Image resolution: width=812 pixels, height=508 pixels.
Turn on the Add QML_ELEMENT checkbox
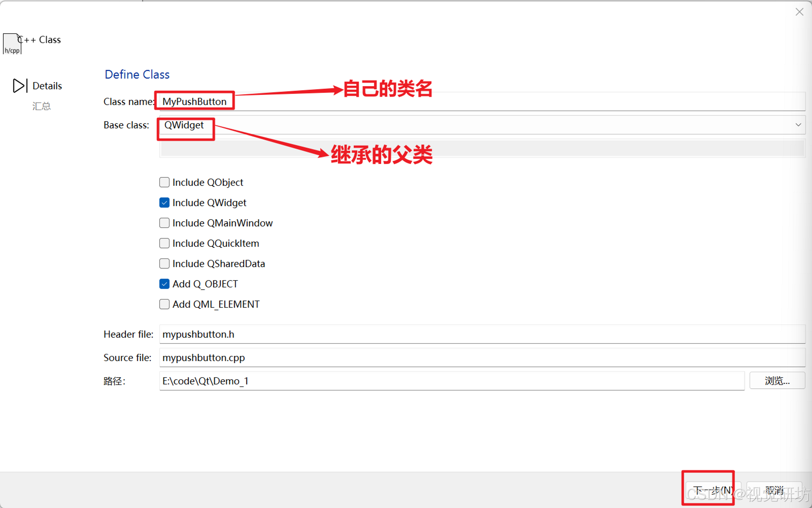164,304
